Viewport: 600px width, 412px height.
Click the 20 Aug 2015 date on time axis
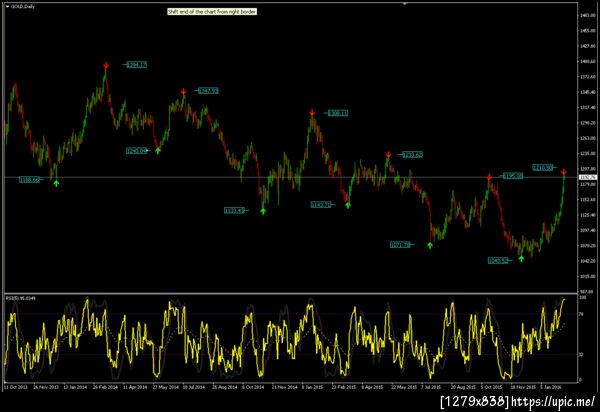pyautogui.click(x=463, y=387)
